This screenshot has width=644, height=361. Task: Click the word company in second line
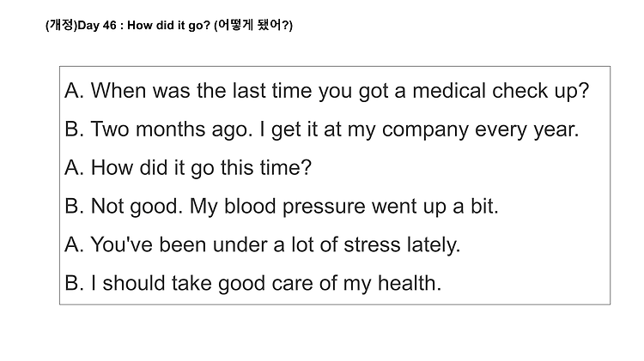point(425,130)
